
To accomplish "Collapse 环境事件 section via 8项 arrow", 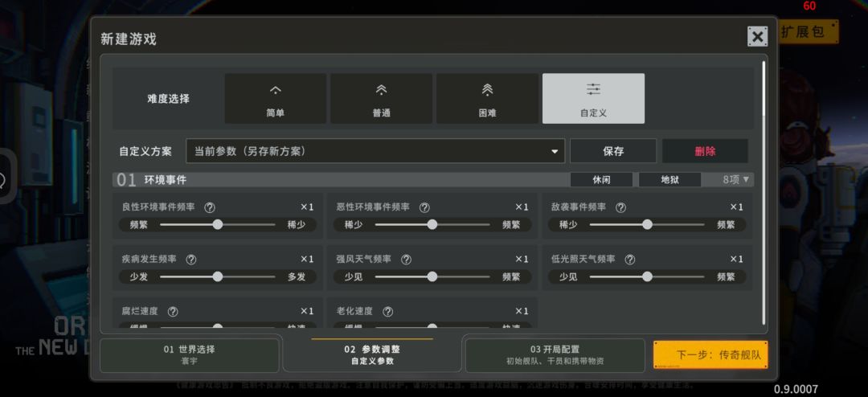I will pos(736,180).
